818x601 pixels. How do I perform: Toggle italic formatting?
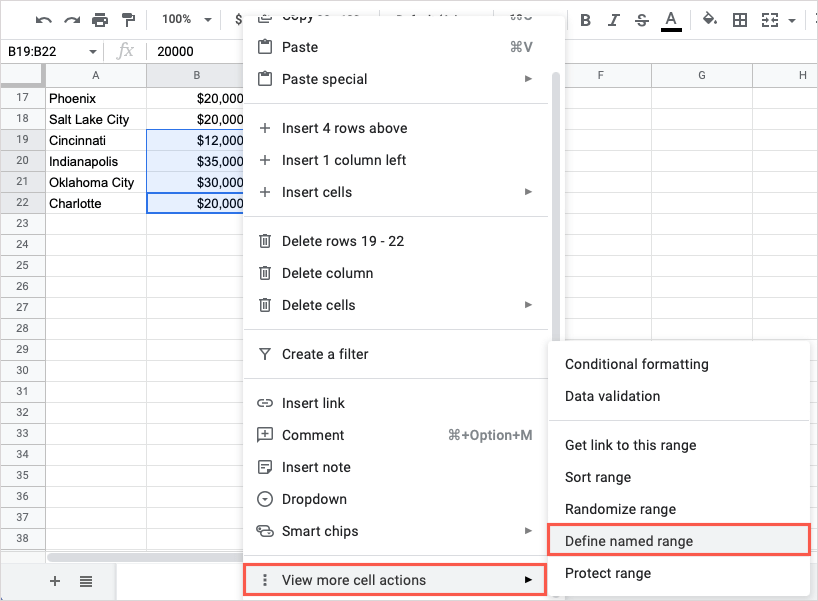613,20
